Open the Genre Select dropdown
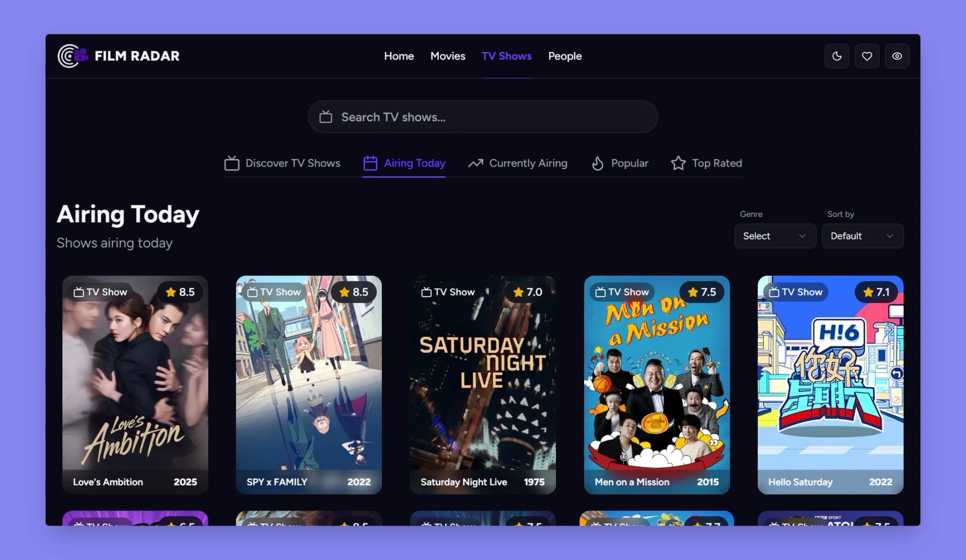This screenshot has width=966, height=560. click(x=775, y=236)
